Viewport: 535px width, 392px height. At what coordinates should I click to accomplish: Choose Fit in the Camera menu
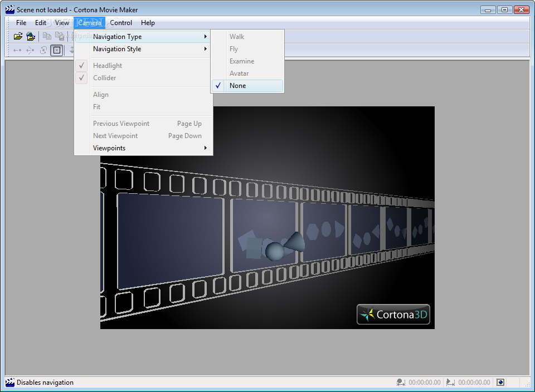(x=143, y=107)
